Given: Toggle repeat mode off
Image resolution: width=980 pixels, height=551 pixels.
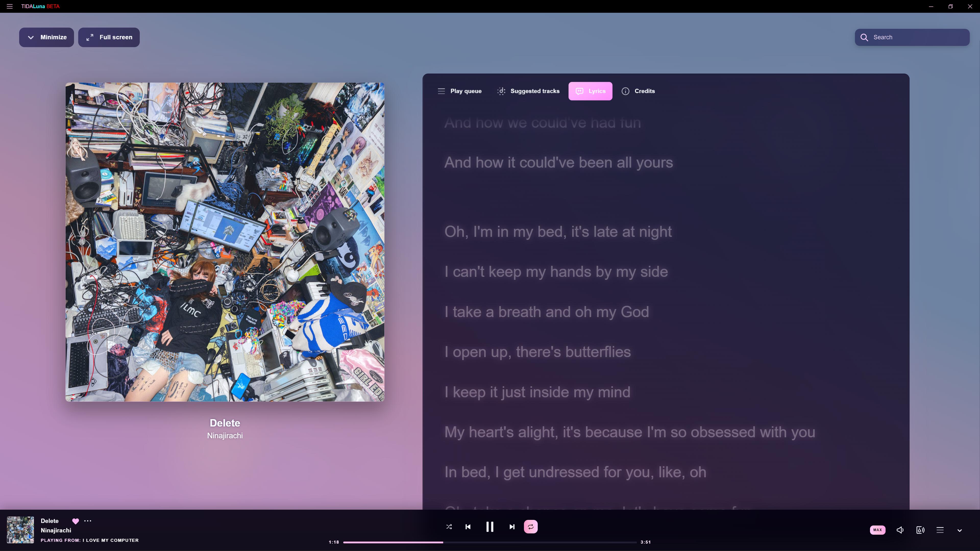Looking at the screenshot, I should click(531, 527).
